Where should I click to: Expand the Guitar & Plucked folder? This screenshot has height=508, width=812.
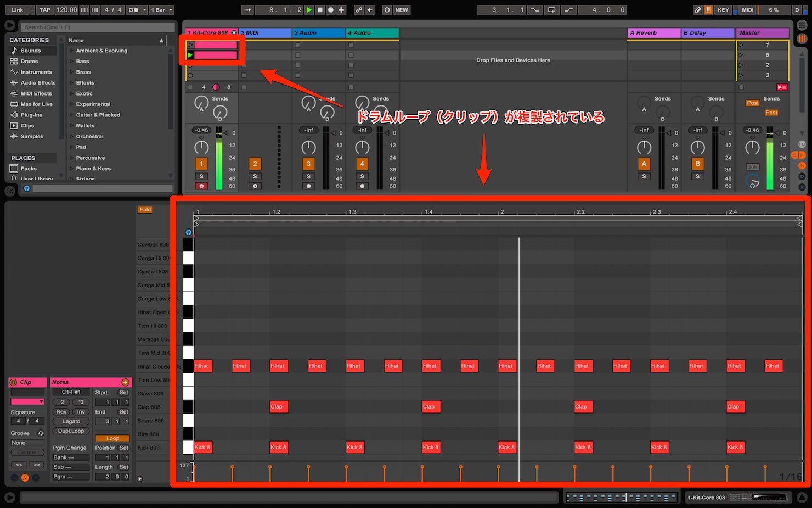71,115
